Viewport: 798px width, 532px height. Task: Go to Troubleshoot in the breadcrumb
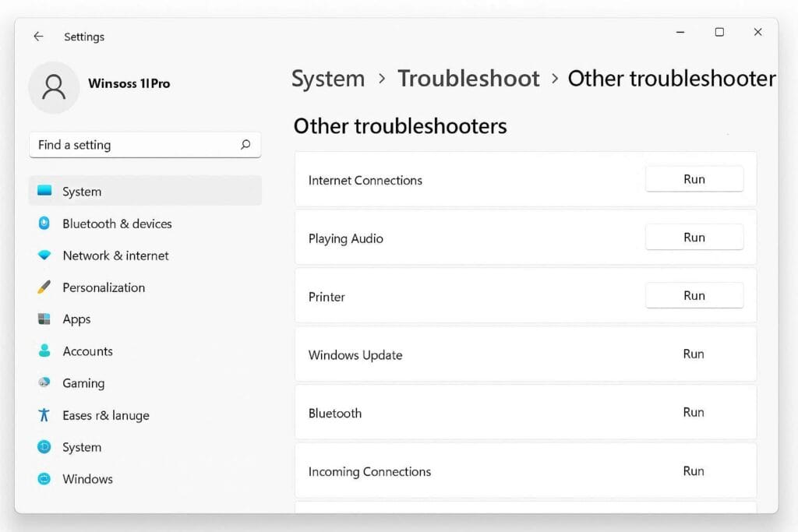point(468,79)
